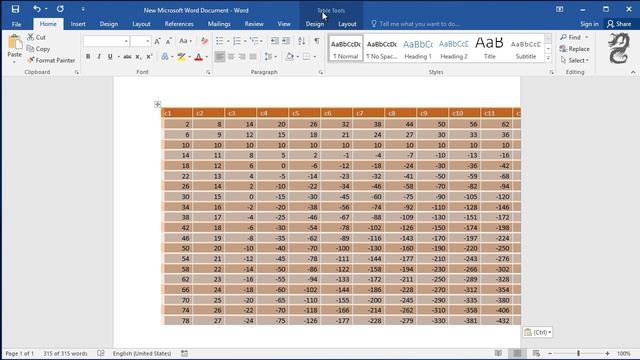Click the Find button
The image size is (640, 360).
(x=571, y=37)
